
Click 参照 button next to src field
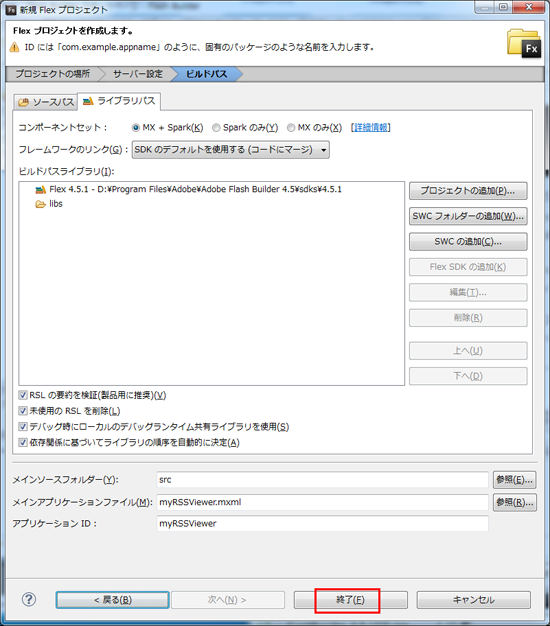[x=514, y=480]
